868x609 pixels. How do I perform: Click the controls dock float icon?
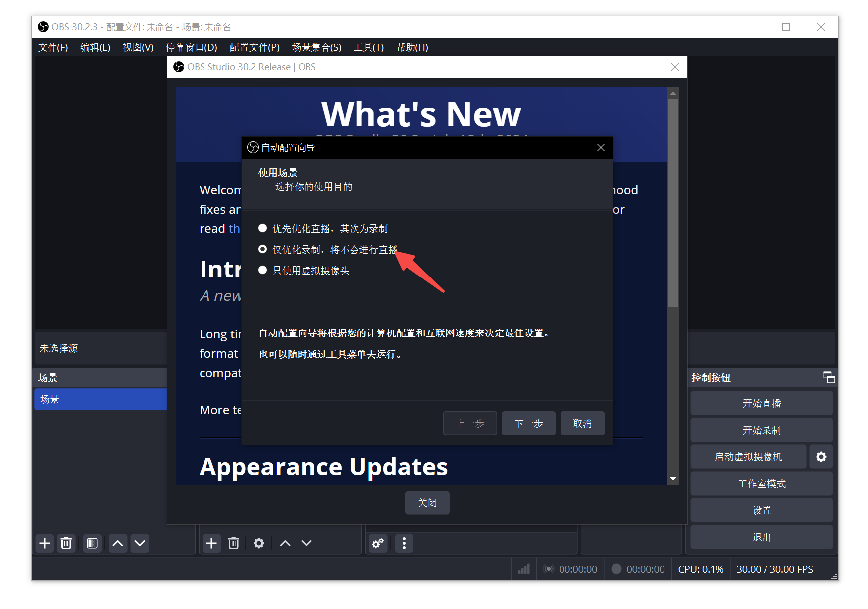pyautogui.click(x=829, y=377)
